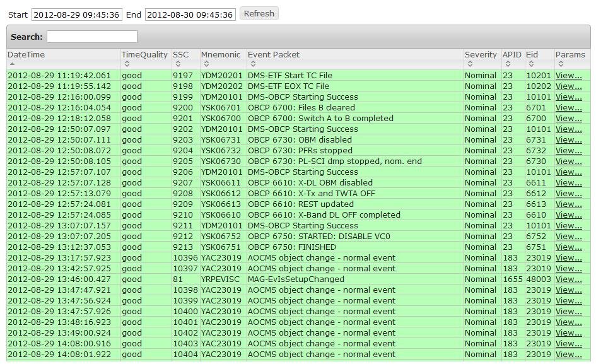
Task: View params for OBCP 6700: Files B cleared
Action: tap(569, 108)
